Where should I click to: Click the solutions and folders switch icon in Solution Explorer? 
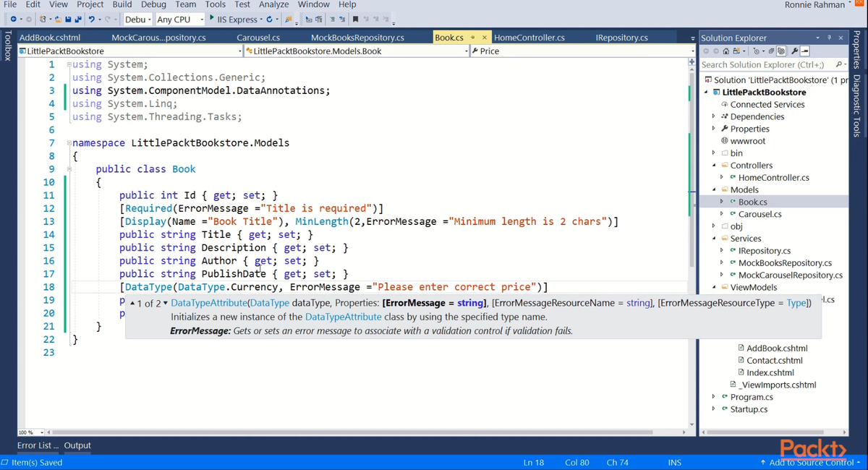(736, 51)
